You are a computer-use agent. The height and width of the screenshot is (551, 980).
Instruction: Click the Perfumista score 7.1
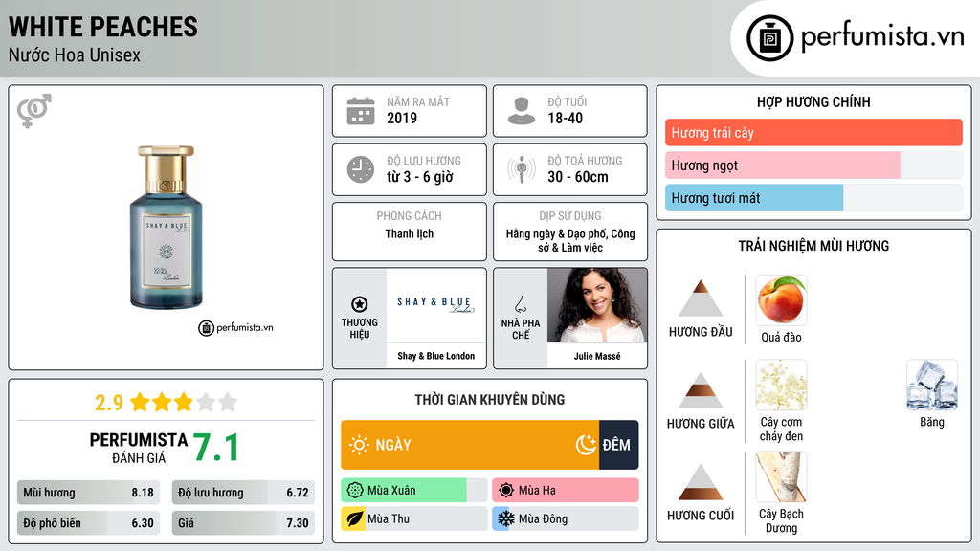pyautogui.click(x=215, y=448)
